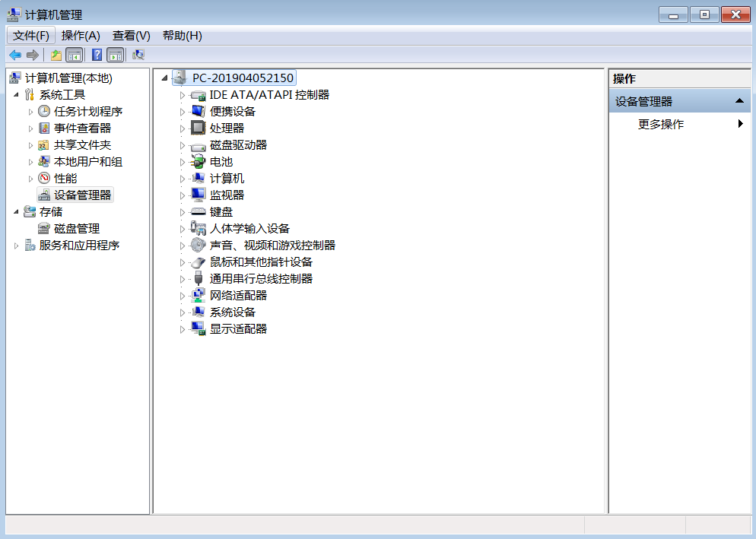Click the 电池 battery icon

click(x=198, y=162)
